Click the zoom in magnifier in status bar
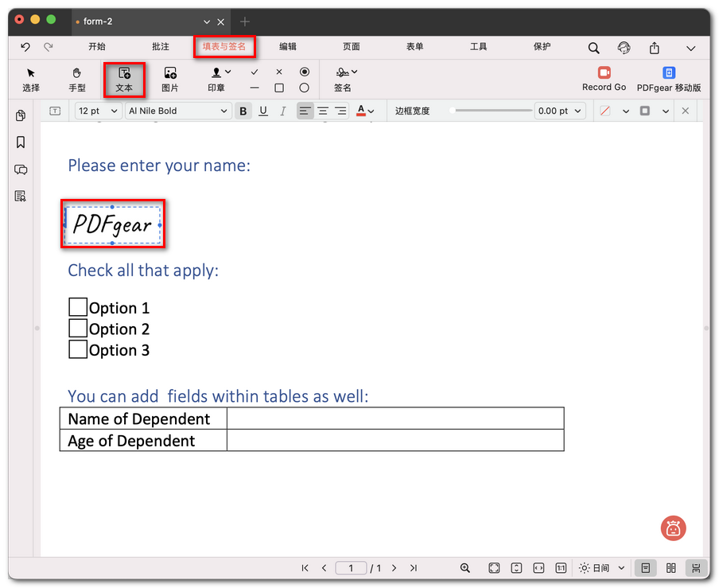 [x=465, y=568]
